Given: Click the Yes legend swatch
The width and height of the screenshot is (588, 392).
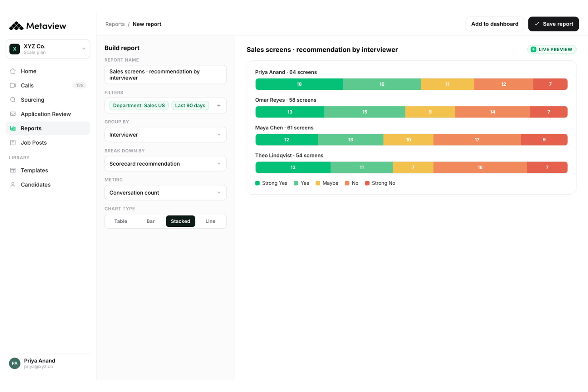Looking at the screenshot, I should coord(296,183).
